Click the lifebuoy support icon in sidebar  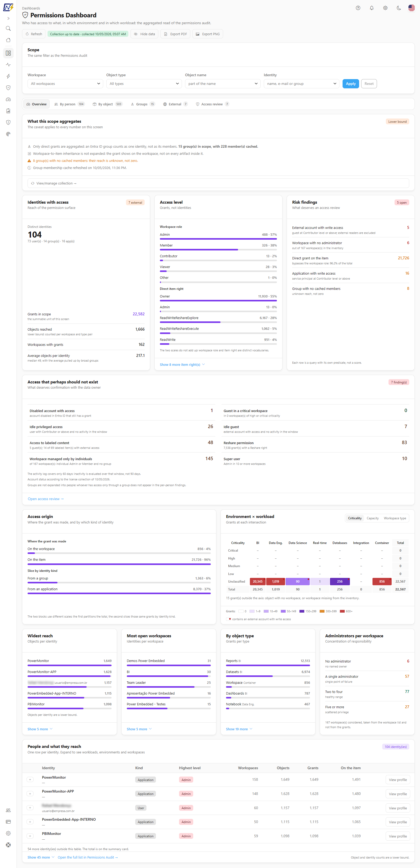[x=8, y=845]
